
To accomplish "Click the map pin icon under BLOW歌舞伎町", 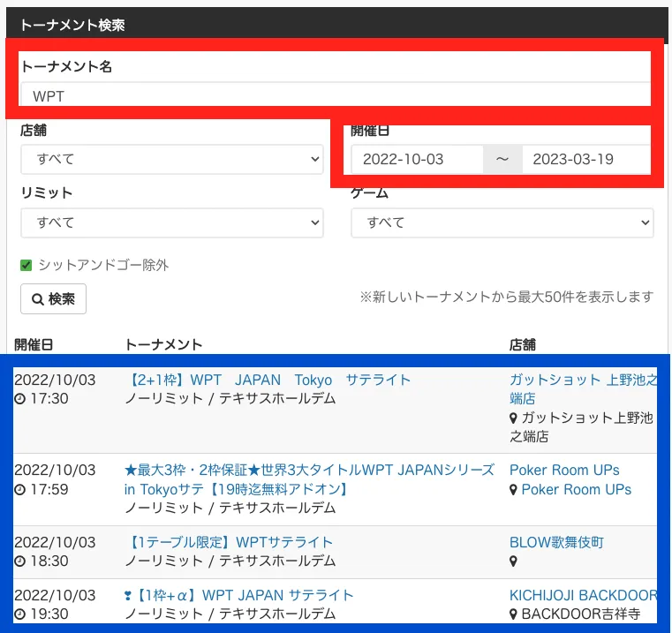I will point(513,561).
